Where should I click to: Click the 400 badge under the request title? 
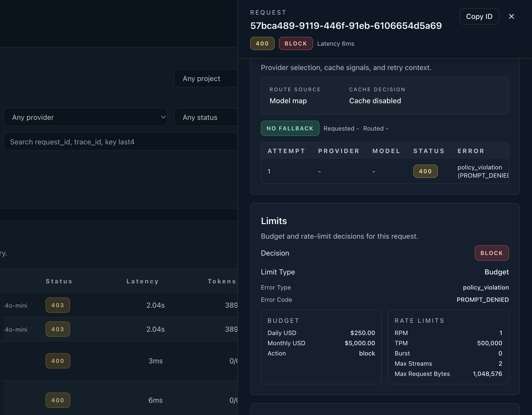point(262,43)
